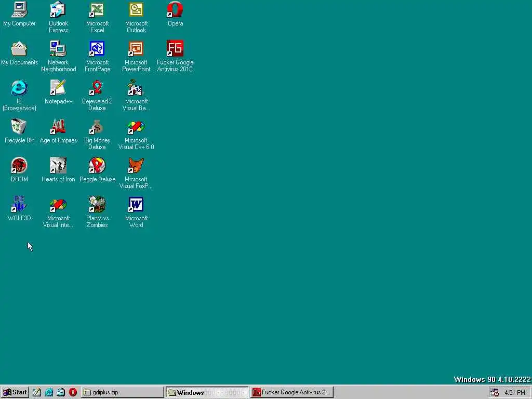Switch to Windows folder taskbar button
This screenshot has height=399, width=532.
[207, 392]
